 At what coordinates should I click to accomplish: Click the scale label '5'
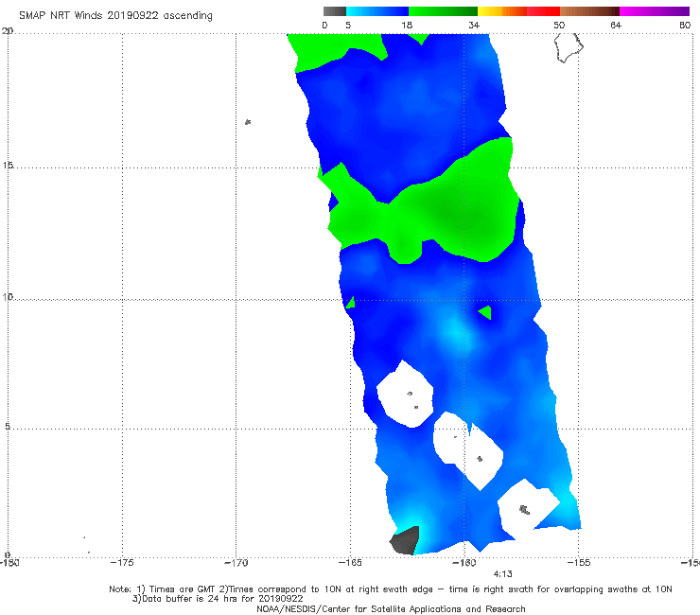(x=348, y=25)
